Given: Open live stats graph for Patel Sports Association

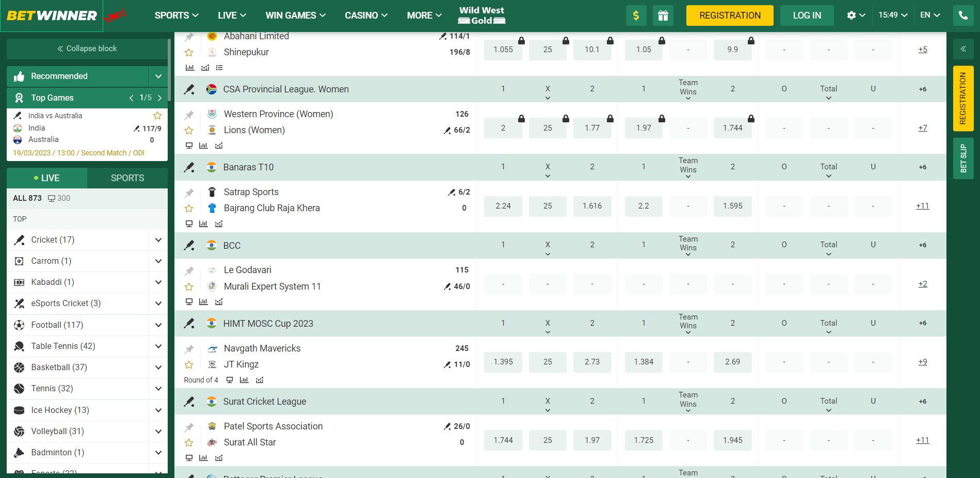Looking at the screenshot, I should [x=219, y=458].
